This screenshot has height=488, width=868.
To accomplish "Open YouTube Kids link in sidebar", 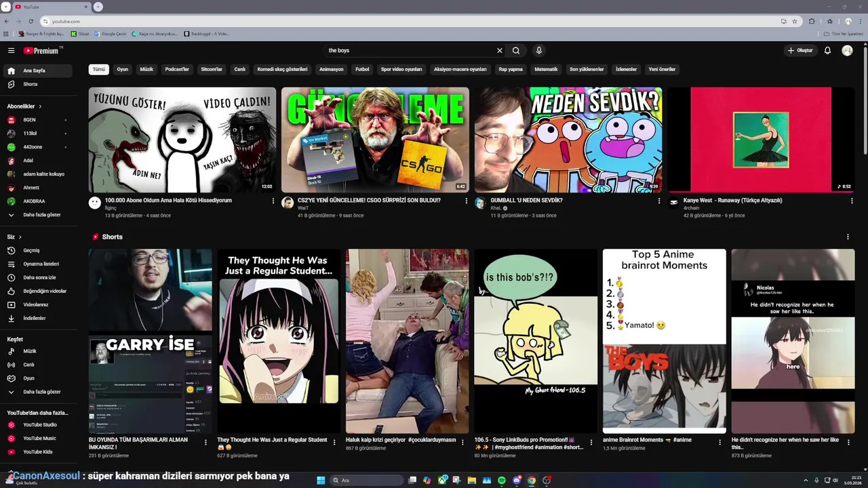I will (x=39, y=452).
